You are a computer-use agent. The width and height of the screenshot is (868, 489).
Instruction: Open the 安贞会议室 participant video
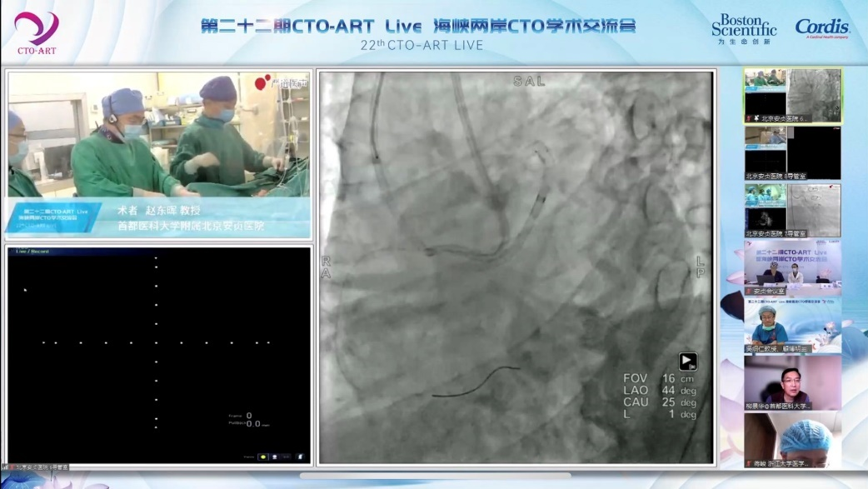click(792, 268)
